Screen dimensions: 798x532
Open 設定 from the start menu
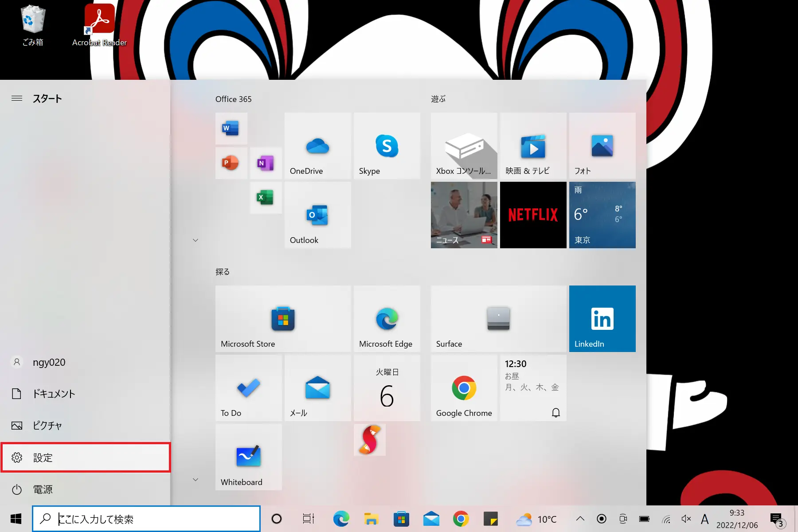(x=85, y=458)
